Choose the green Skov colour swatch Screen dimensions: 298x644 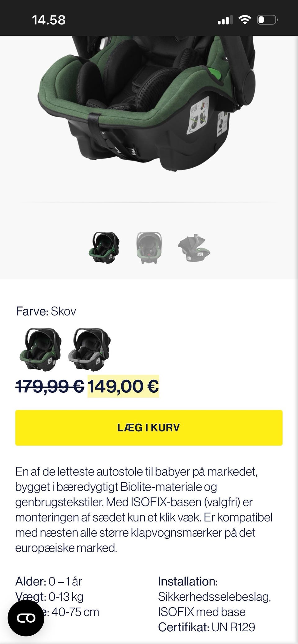tap(40, 350)
